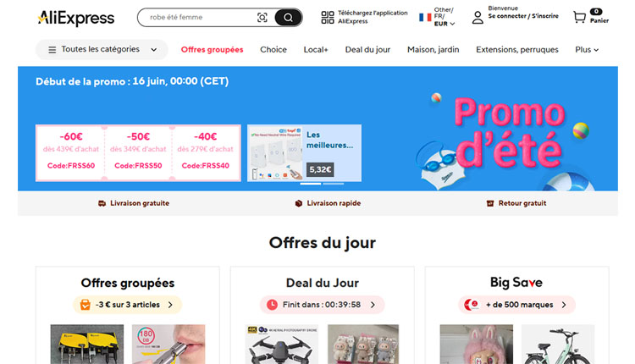This screenshot has width=635, height=364.
Task: Open the Plus menu chevron
Action: coord(596,50)
